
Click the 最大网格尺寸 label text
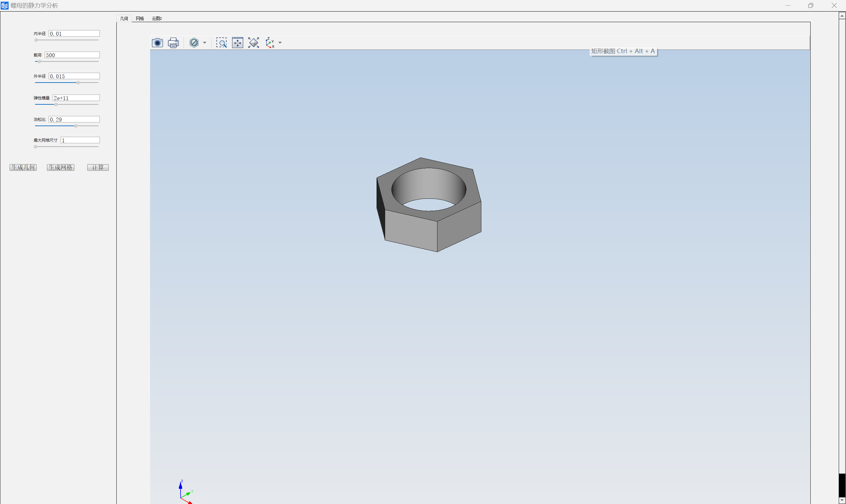(x=46, y=140)
